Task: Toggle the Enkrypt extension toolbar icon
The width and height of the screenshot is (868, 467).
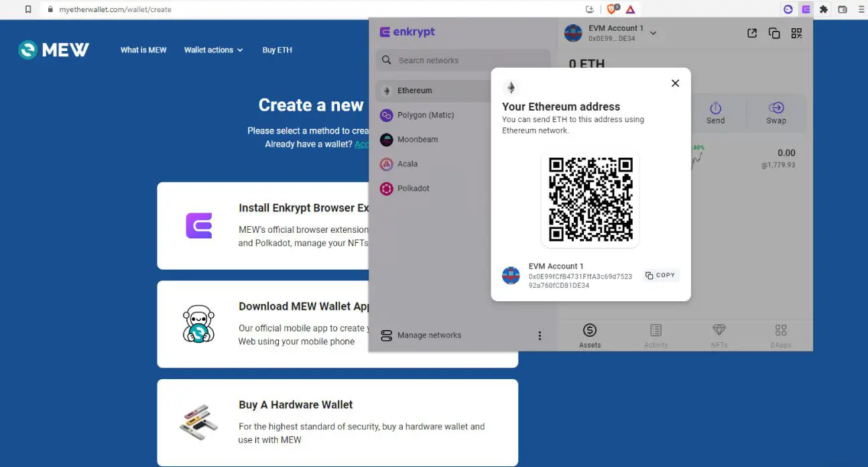Action: [806, 9]
